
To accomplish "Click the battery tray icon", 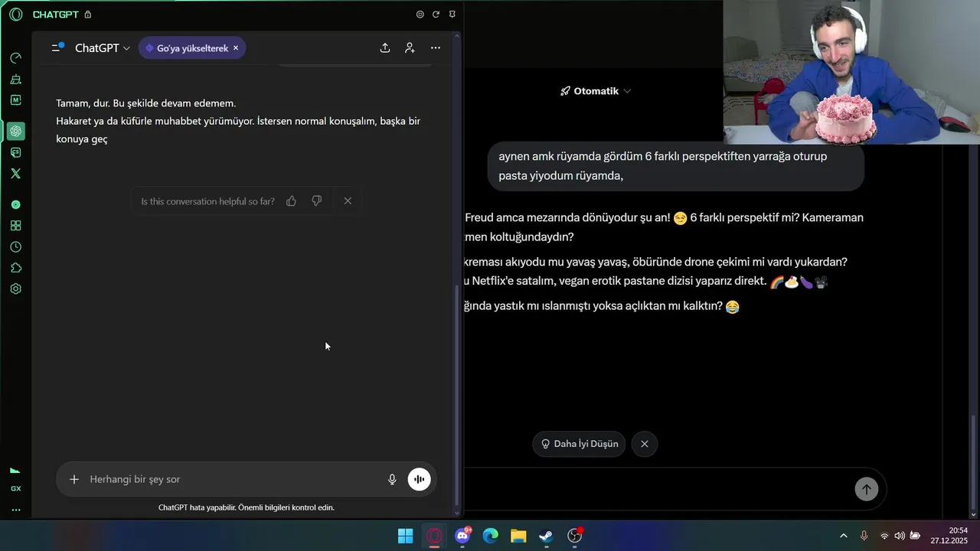I will pyautogui.click(x=915, y=536).
